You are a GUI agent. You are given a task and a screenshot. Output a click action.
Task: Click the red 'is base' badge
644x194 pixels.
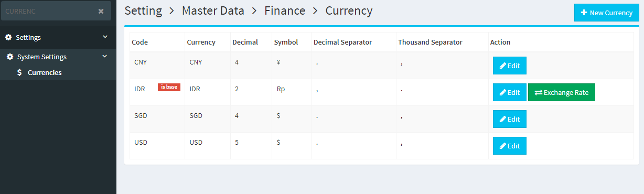[169, 87]
